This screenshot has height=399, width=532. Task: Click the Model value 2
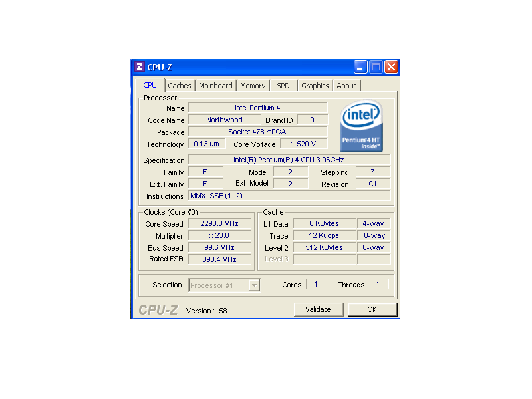pyautogui.click(x=291, y=172)
